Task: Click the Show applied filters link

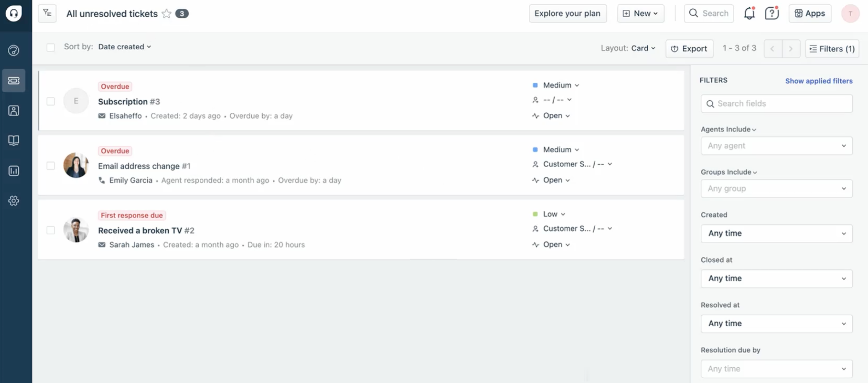Action: coord(819,81)
